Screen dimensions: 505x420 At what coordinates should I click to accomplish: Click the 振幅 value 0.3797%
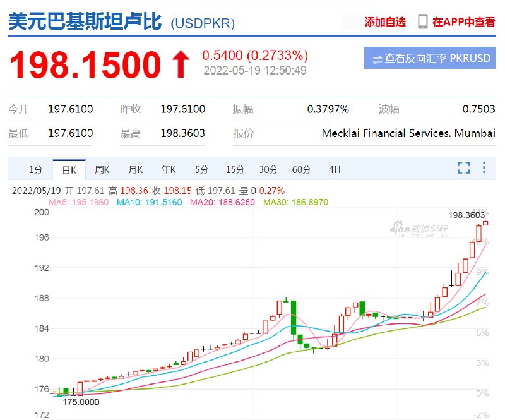328,109
